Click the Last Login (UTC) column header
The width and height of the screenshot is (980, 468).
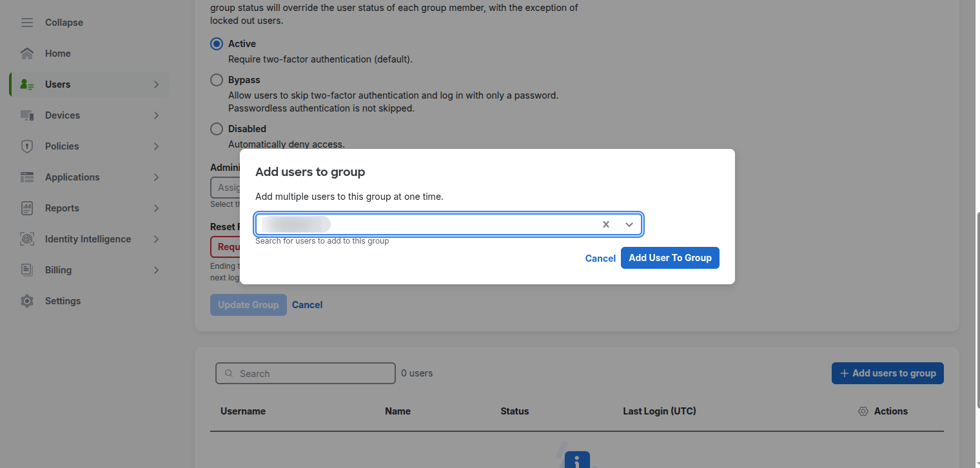pos(660,411)
